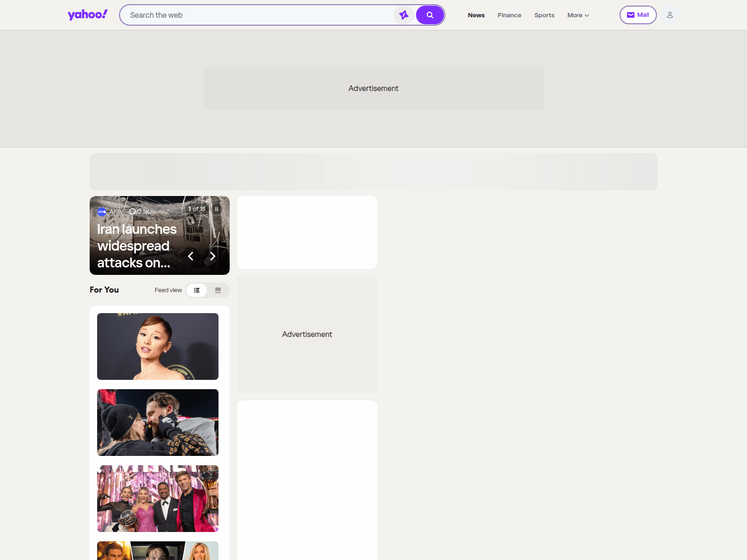Open the Sports section

click(x=544, y=15)
